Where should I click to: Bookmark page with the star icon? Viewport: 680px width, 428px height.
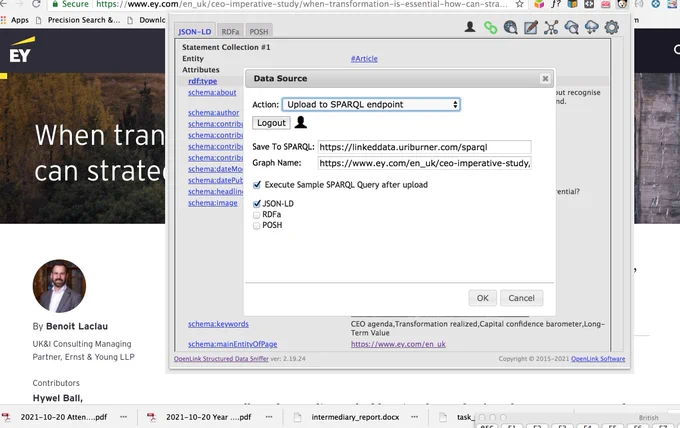(x=520, y=4)
